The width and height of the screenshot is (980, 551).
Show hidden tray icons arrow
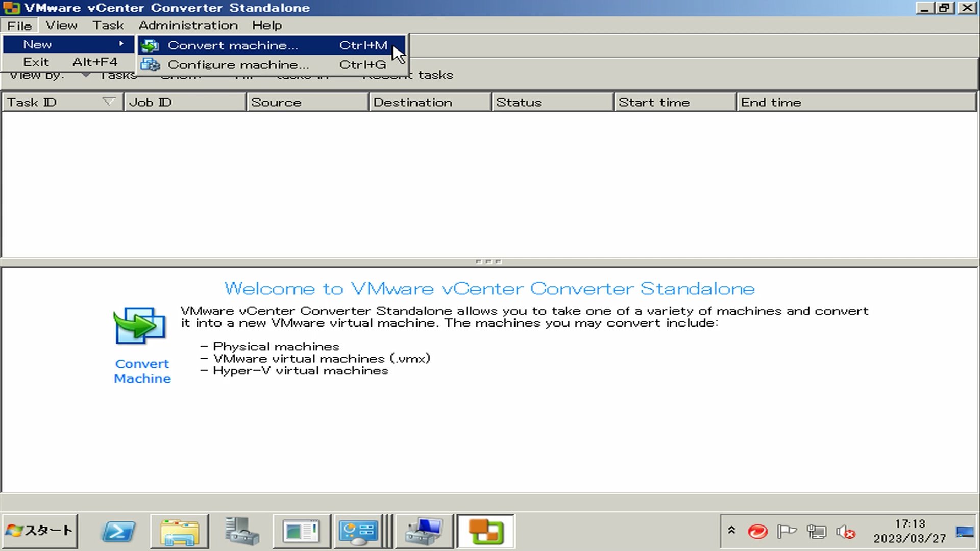(x=731, y=531)
